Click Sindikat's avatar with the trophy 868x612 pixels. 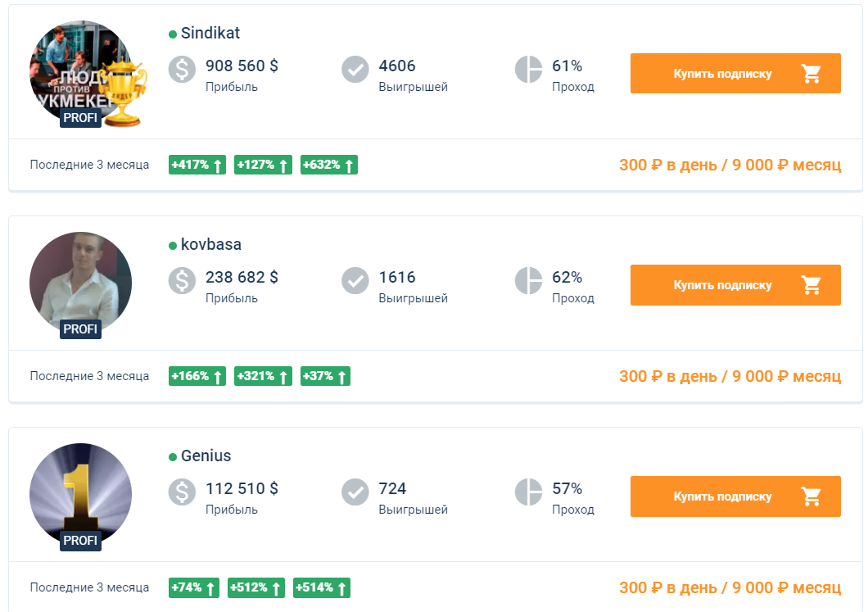(x=81, y=72)
